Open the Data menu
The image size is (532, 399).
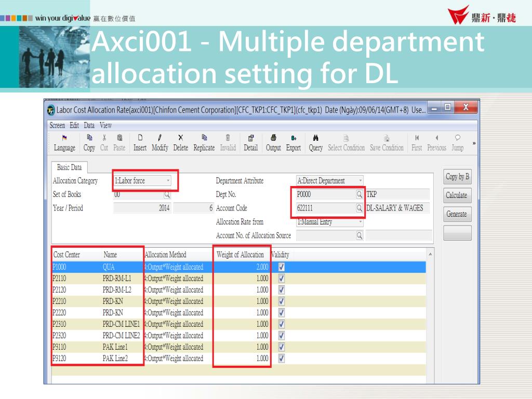pyautogui.click(x=89, y=125)
